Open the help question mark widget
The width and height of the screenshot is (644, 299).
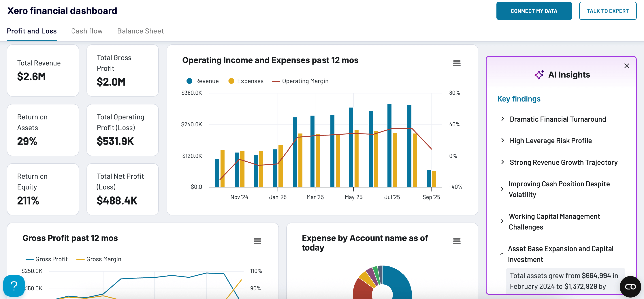point(14,286)
